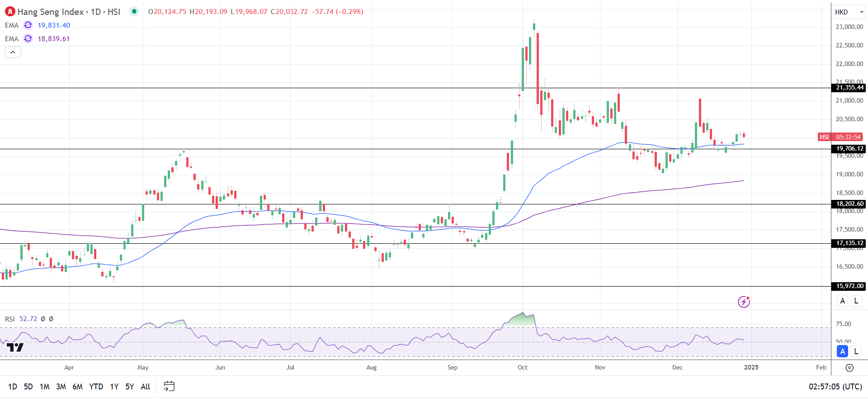The image size is (868, 398).
Task: Click the RSI 52.72 indicator label
Action: pyautogui.click(x=21, y=319)
